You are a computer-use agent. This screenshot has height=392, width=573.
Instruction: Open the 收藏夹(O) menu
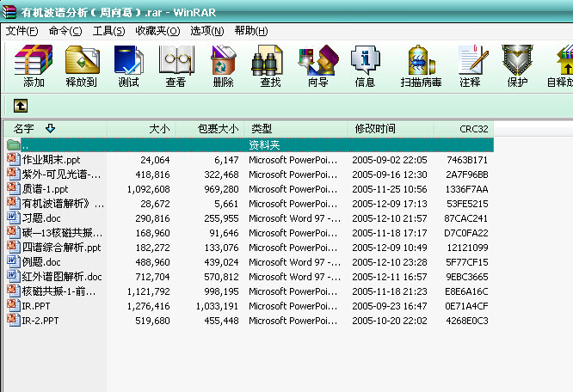coord(157,31)
